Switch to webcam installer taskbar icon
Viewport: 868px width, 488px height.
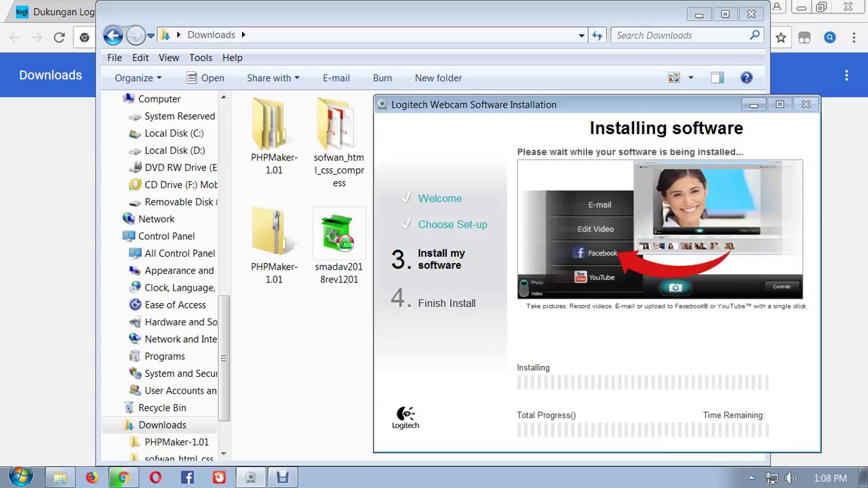pos(251,478)
